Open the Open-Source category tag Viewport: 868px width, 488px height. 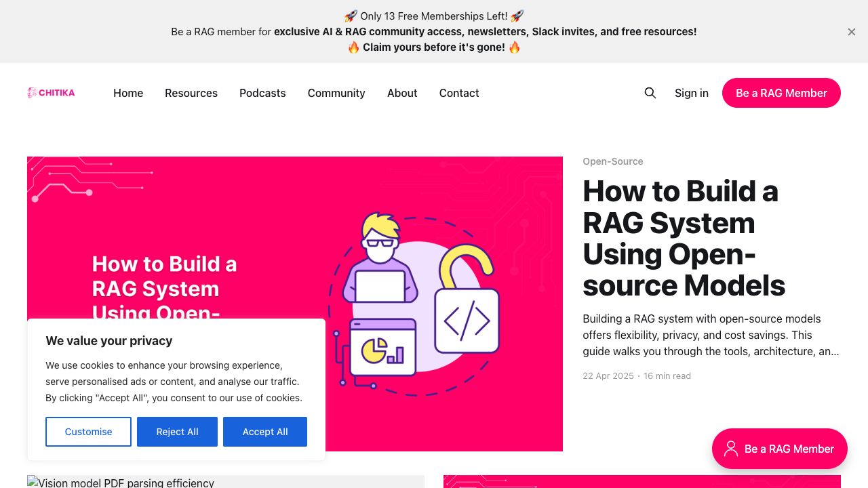pyautogui.click(x=612, y=161)
